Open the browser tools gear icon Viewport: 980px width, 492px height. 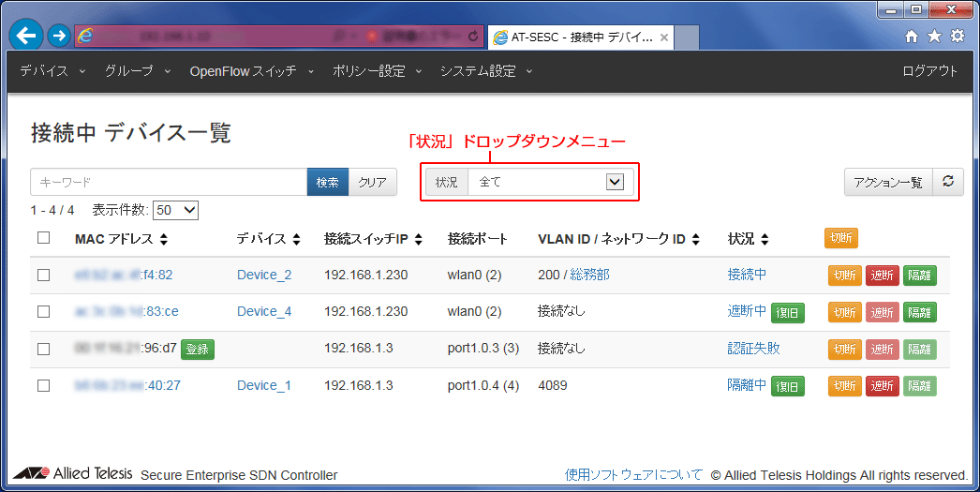click(x=958, y=37)
